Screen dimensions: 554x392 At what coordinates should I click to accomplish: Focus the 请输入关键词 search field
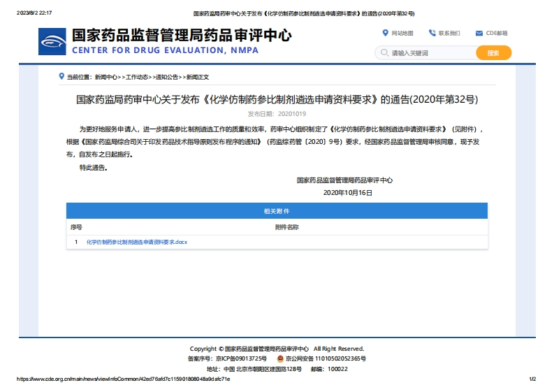click(x=430, y=53)
